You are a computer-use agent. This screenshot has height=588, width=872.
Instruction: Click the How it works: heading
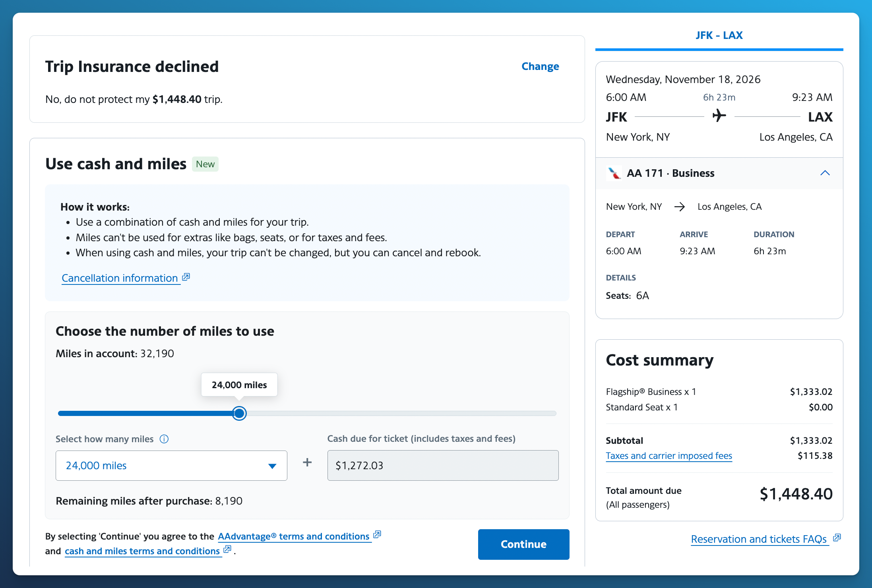(x=95, y=207)
